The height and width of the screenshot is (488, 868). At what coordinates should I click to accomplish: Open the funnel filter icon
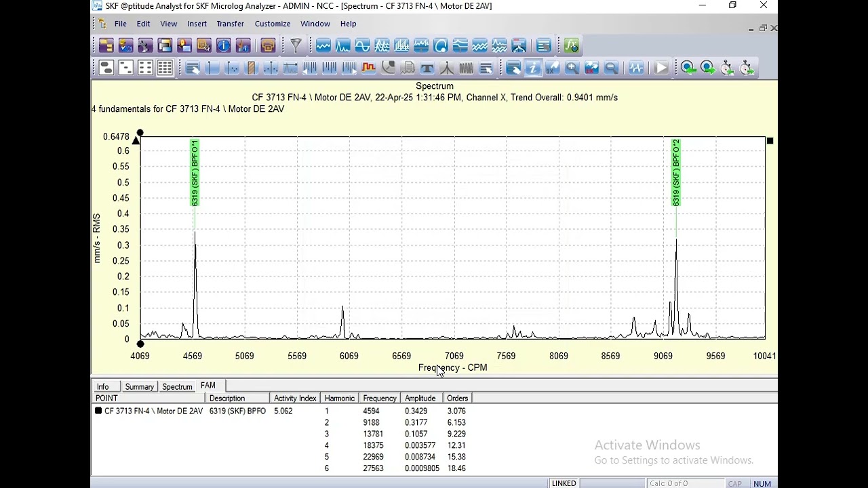coord(296,46)
